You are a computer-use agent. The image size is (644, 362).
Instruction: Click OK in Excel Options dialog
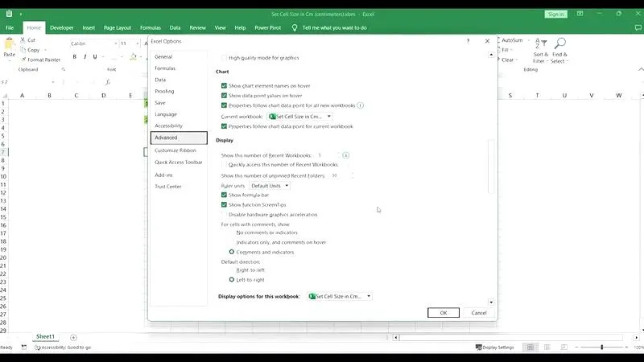click(x=444, y=313)
